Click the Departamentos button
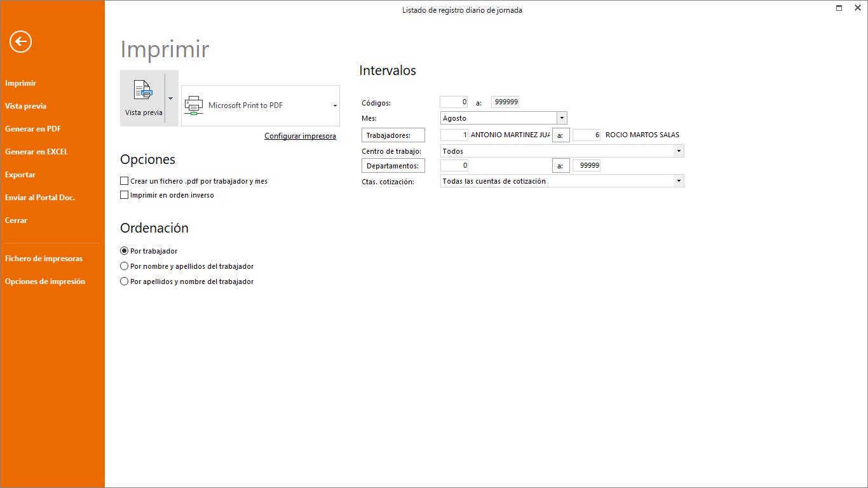Screen dimensions: 868x488 393,166
